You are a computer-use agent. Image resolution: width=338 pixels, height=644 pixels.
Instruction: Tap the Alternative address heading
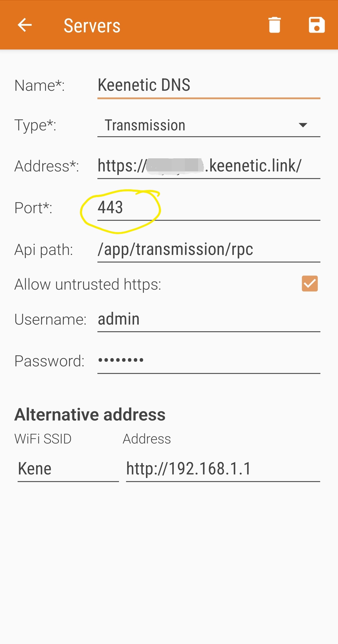pos(90,414)
